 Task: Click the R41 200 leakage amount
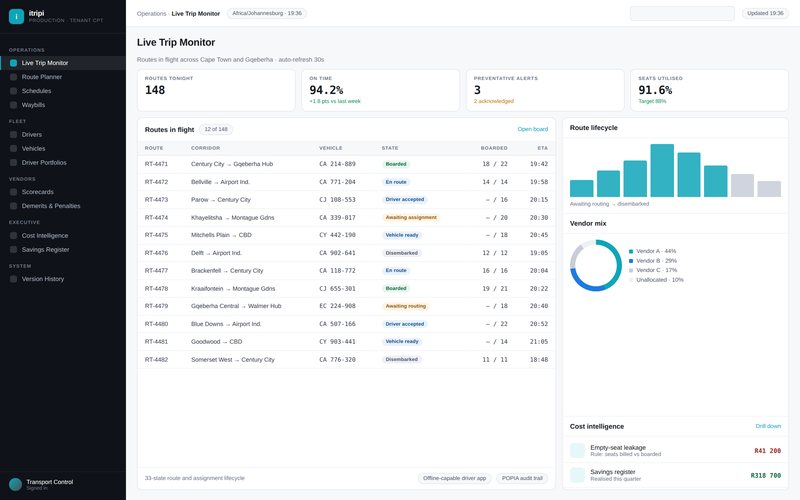[767, 451]
